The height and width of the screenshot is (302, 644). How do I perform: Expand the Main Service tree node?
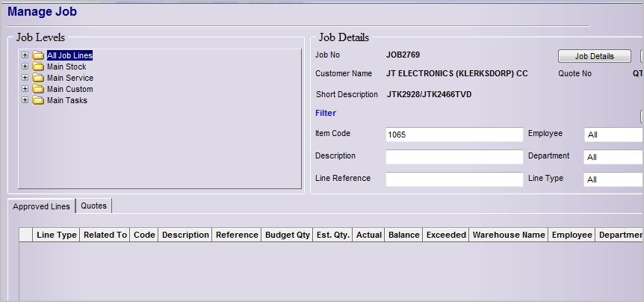[x=25, y=78]
